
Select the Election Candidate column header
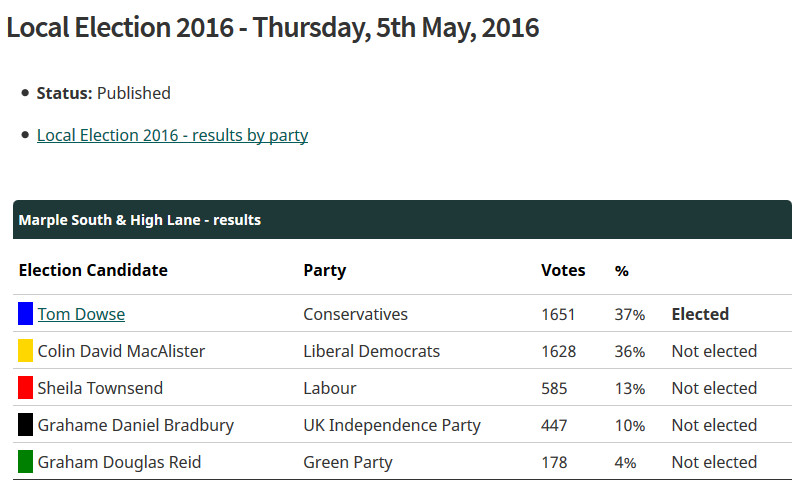pyautogui.click(x=93, y=270)
